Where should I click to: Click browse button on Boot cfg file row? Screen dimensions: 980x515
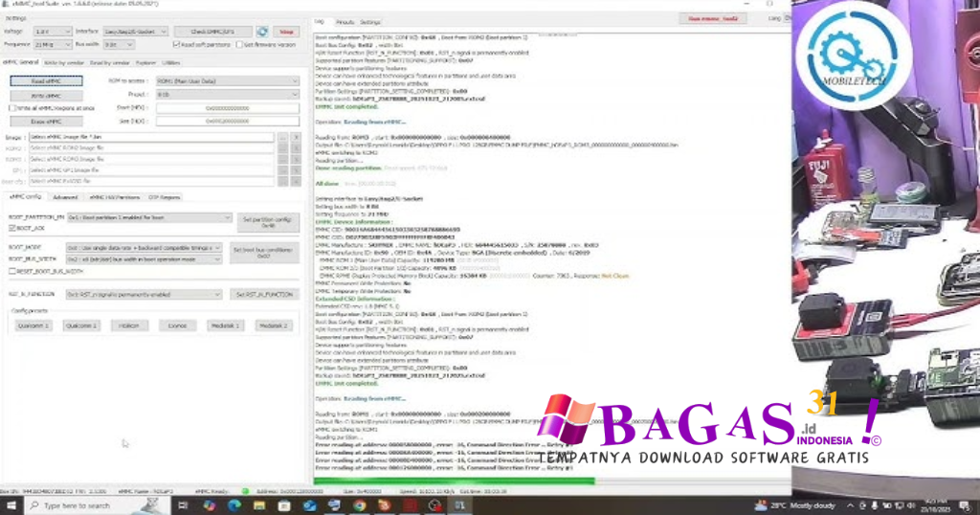pyautogui.click(x=283, y=181)
